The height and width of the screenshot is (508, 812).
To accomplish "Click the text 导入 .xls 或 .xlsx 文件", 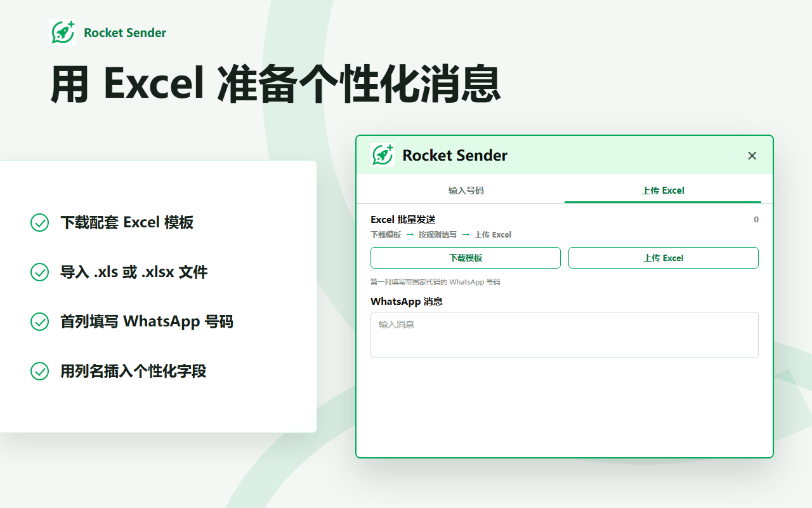I will (x=134, y=272).
